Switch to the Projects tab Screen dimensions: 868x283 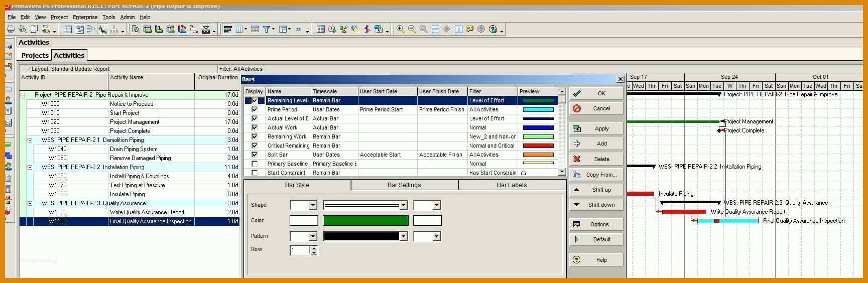tap(35, 55)
